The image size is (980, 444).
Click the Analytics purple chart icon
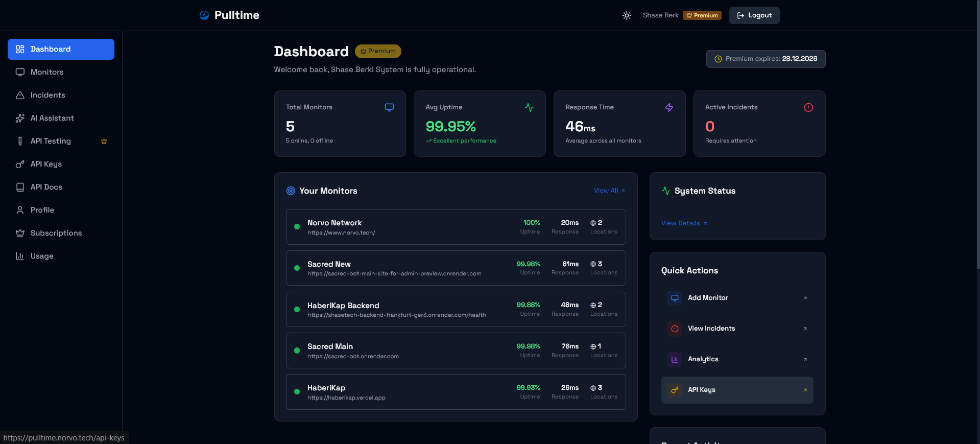675,359
